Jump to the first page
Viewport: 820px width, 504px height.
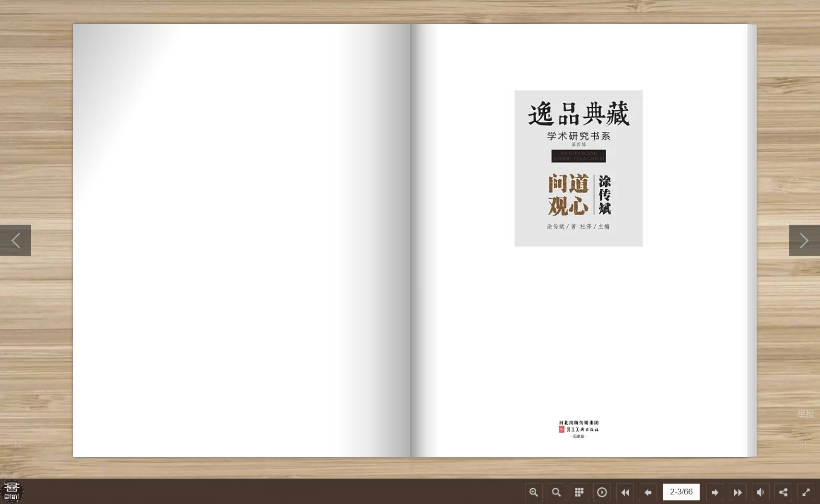(625, 492)
